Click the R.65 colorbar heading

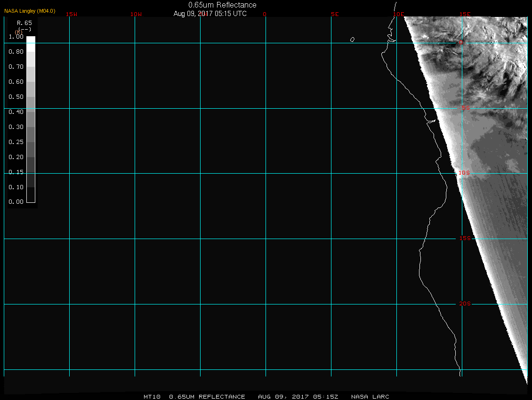[x=24, y=23]
